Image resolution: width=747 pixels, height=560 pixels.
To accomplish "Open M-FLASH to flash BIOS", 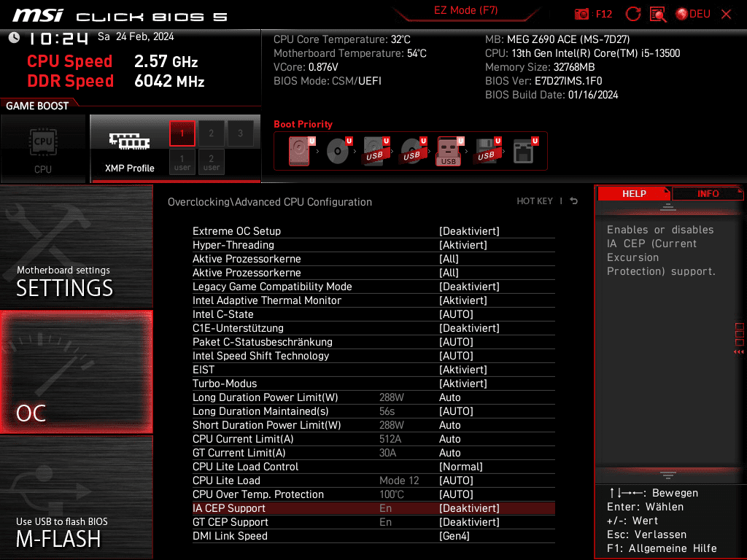I will [76, 497].
